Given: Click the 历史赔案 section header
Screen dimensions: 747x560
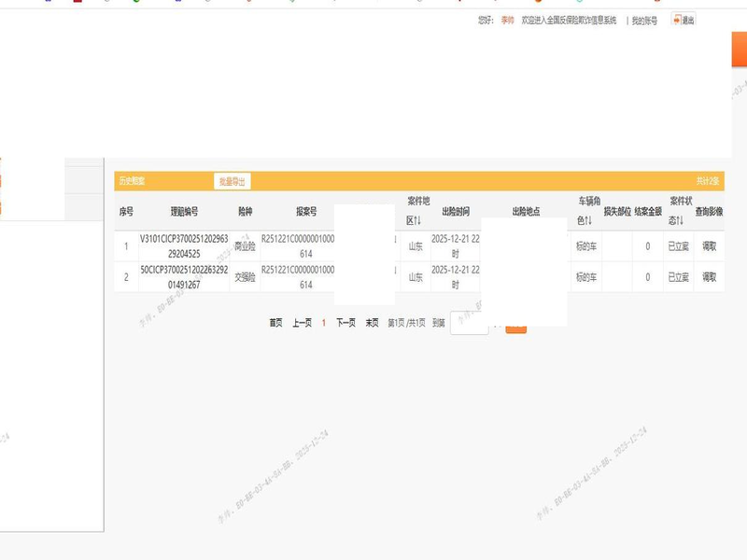Looking at the screenshot, I should coord(132,181).
